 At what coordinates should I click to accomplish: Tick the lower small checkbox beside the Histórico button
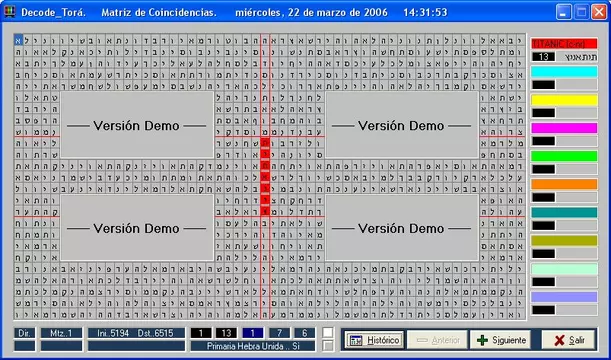coord(328,346)
